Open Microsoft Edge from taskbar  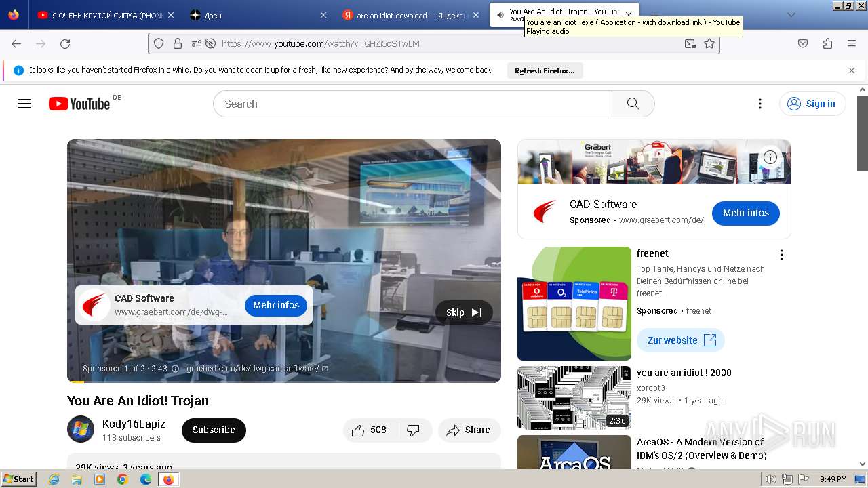[146, 479]
